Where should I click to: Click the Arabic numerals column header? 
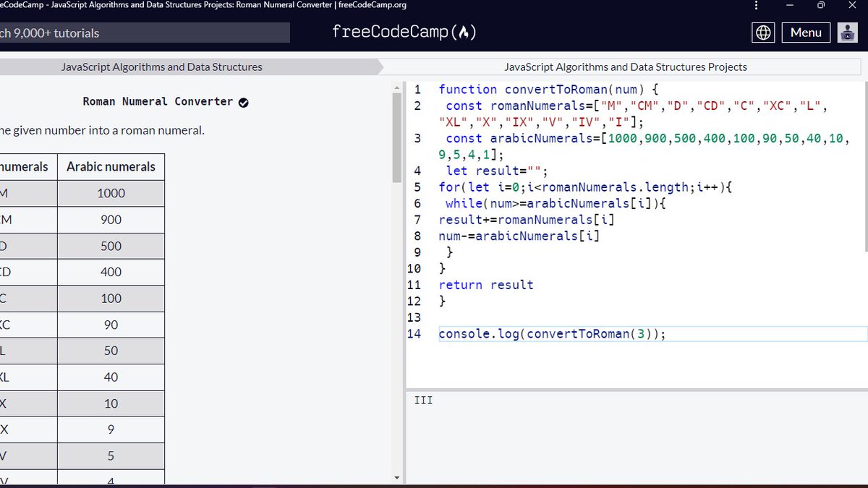[x=111, y=167]
